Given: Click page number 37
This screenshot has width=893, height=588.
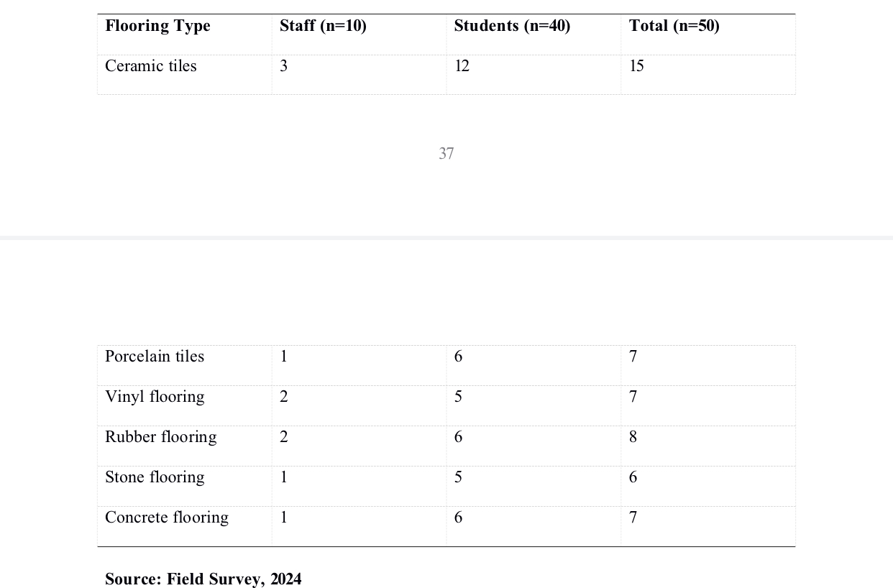Looking at the screenshot, I should (446, 154).
